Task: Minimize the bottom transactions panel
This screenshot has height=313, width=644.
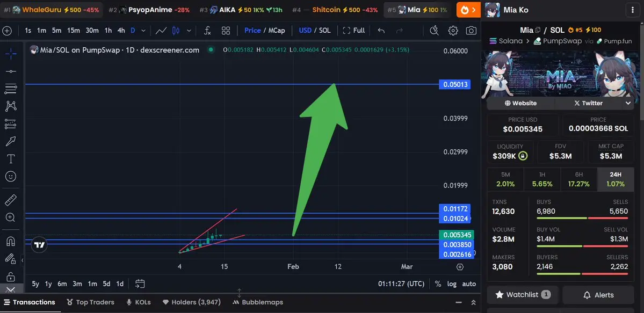Action: click(x=459, y=302)
